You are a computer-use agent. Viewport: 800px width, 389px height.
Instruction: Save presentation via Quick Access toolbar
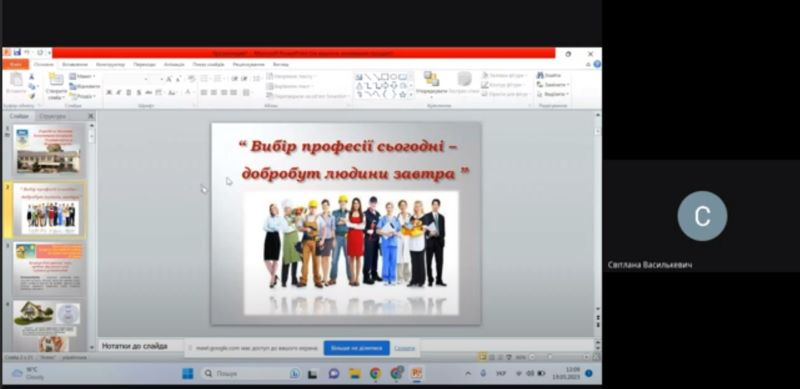tap(17, 53)
